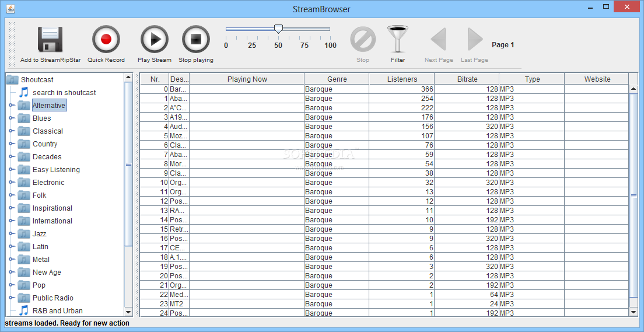
Task: Click the Classical folder icon
Action: coord(24,131)
